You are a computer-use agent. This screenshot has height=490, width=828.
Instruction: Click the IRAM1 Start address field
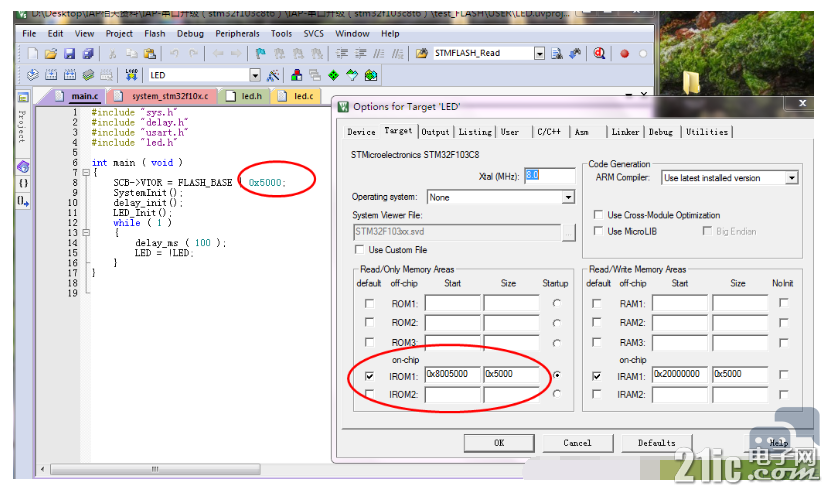click(680, 374)
